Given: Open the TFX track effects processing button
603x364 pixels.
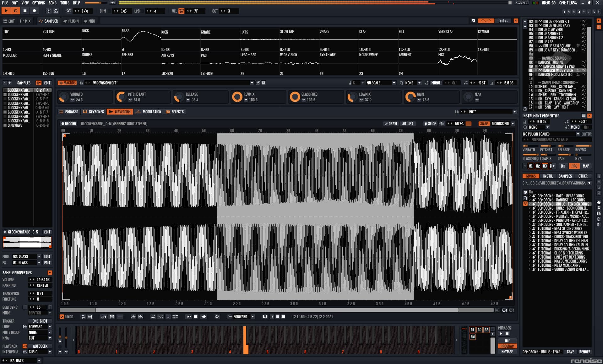Looking at the screenshot, I should pos(189,317).
